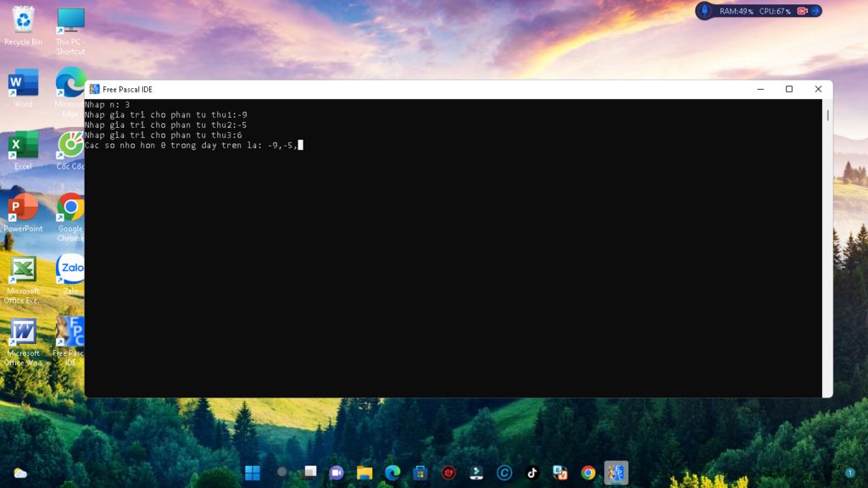Open taskbar Search circle icon

pyautogui.click(x=281, y=472)
